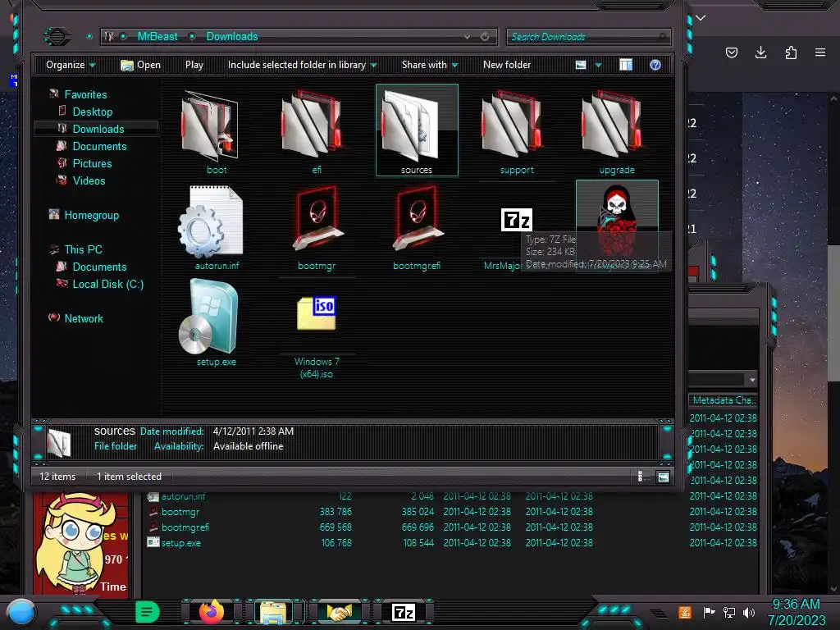Switch to details view in status bar

click(x=640, y=477)
